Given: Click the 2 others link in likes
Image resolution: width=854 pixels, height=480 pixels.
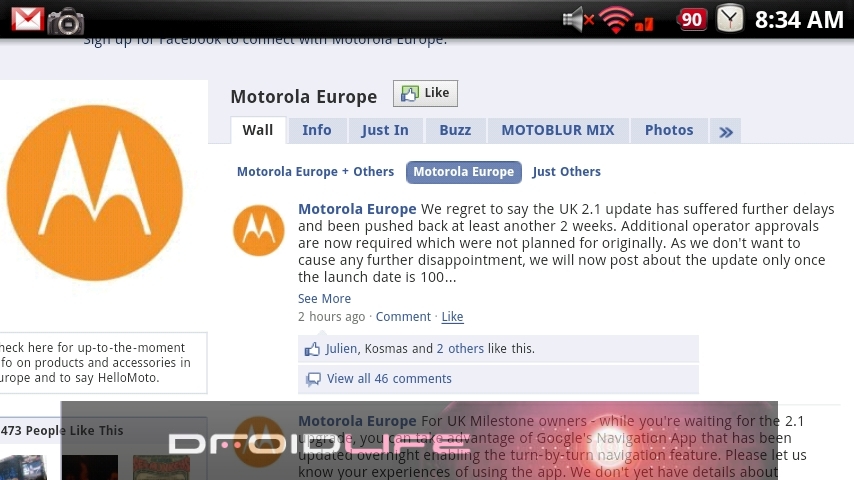Looking at the screenshot, I should [460, 349].
